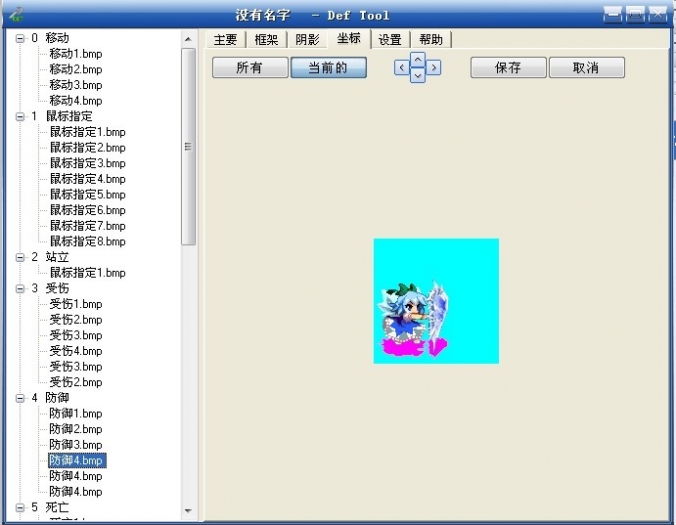Click the highlighted 防御4.bmp entry
The height and width of the screenshot is (525, 676).
click(x=77, y=460)
